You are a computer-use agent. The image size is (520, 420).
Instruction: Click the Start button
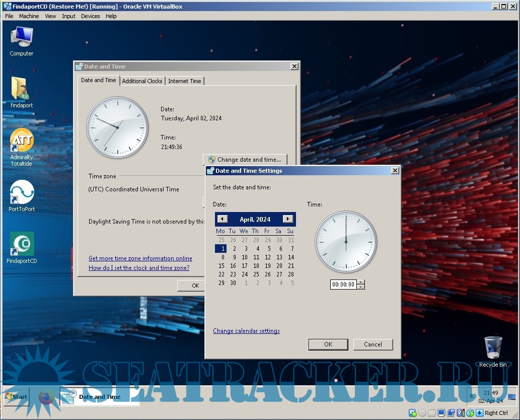tap(16, 397)
